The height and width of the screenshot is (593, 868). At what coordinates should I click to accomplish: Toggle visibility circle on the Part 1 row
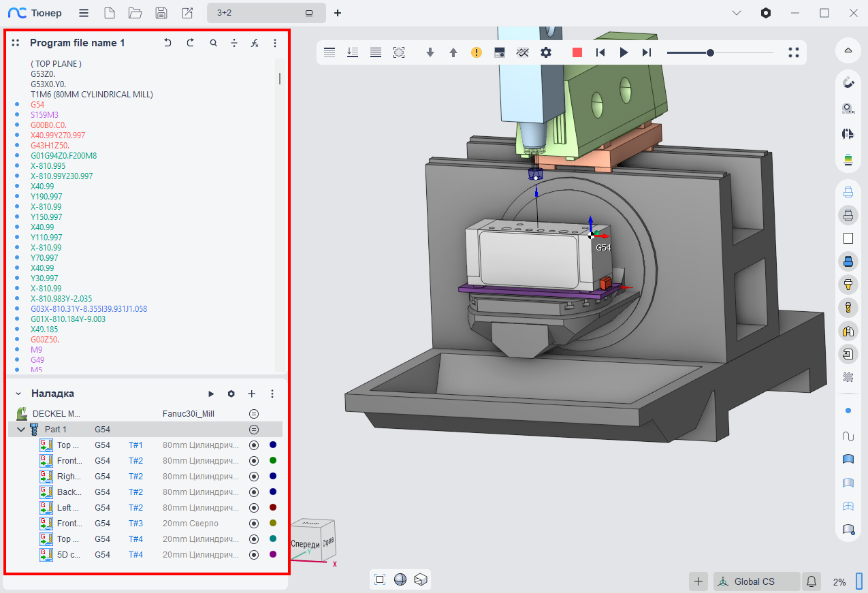254,430
